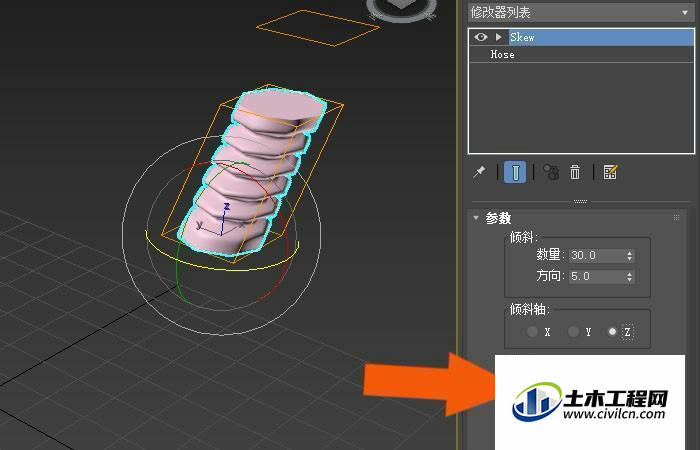The width and height of the screenshot is (700, 450).
Task: Expand the Skew modifier sub-objects
Action: click(499, 37)
